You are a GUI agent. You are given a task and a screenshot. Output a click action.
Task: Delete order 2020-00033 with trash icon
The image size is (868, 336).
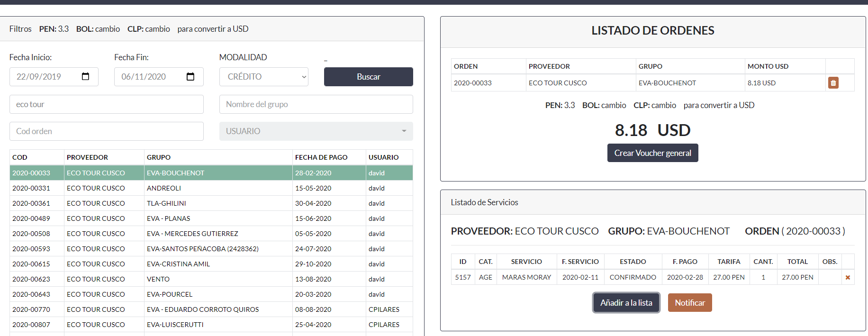[833, 83]
